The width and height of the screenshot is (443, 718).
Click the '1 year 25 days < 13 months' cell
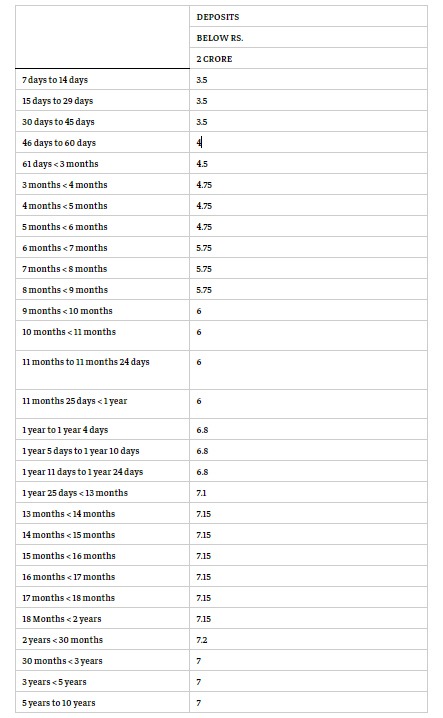(x=102, y=493)
